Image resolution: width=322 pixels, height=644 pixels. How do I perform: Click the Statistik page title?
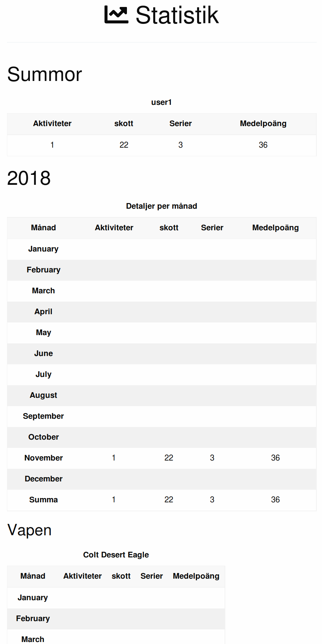click(177, 15)
